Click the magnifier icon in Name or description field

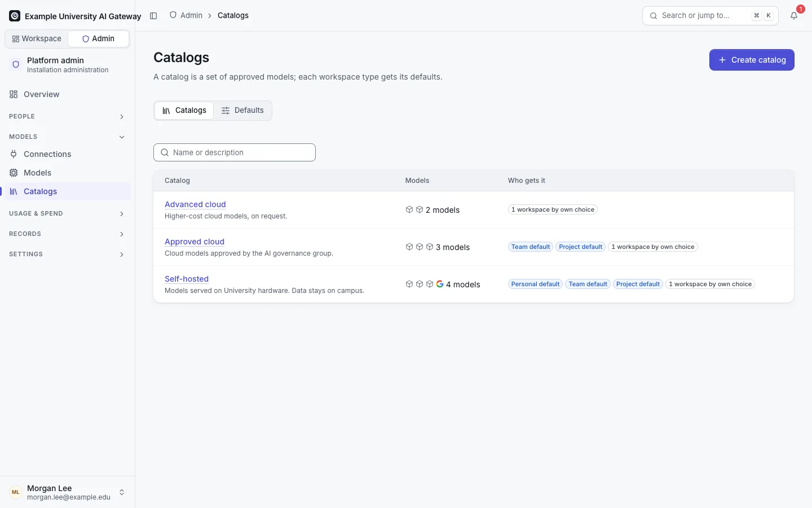165,152
